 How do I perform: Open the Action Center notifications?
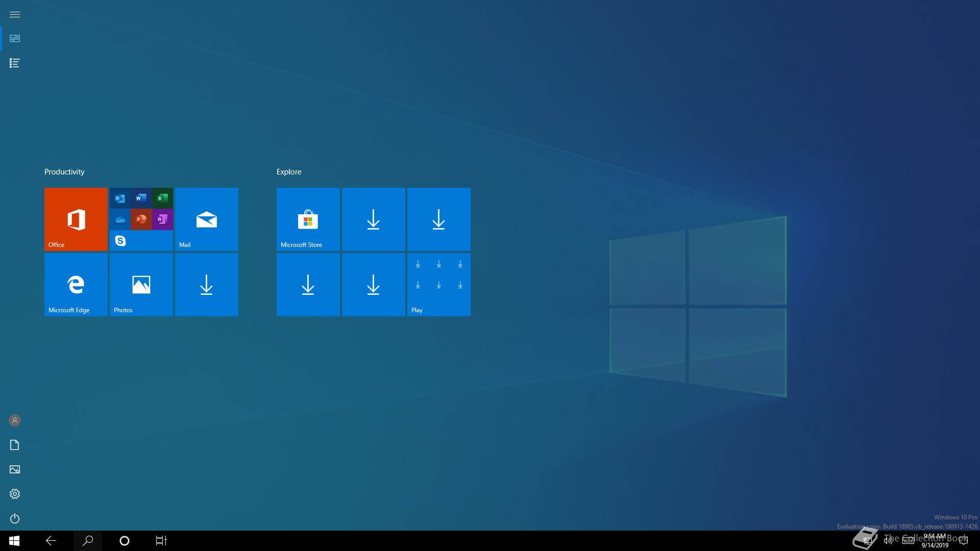click(x=964, y=541)
